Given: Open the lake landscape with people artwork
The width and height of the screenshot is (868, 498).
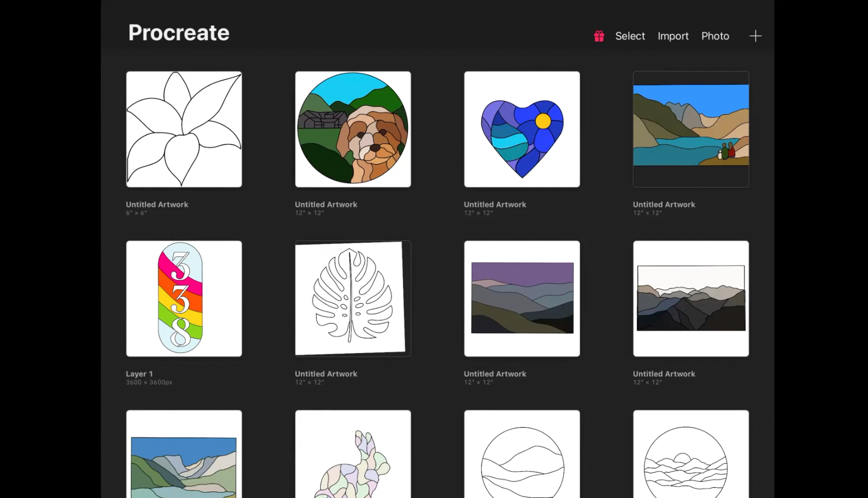Looking at the screenshot, I should coord(691,129).
